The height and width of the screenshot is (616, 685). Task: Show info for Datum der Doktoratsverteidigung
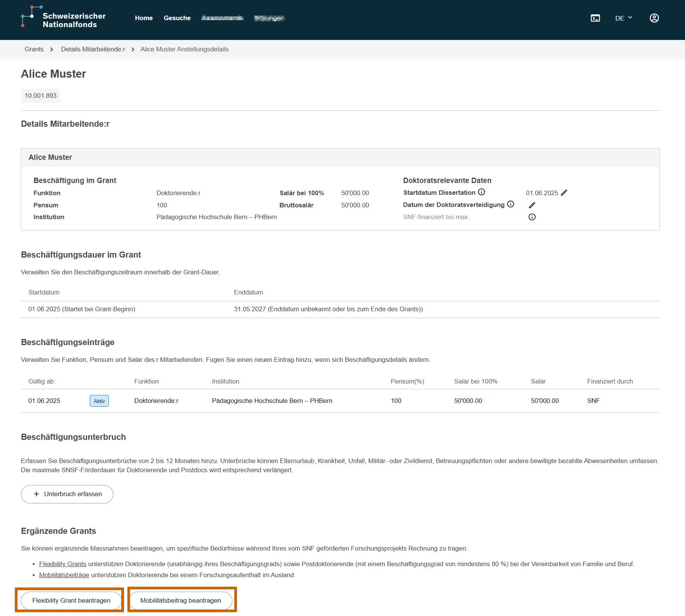[x=511, y=204]
